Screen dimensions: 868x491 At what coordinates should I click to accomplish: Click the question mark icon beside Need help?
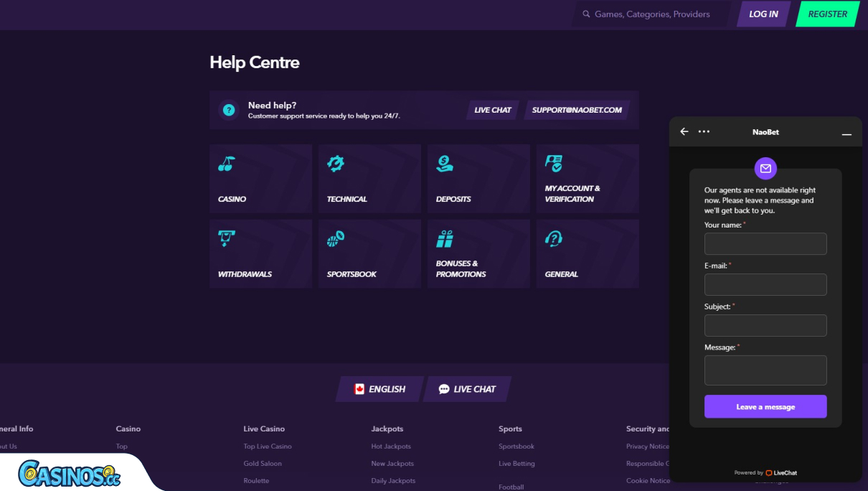229,110
